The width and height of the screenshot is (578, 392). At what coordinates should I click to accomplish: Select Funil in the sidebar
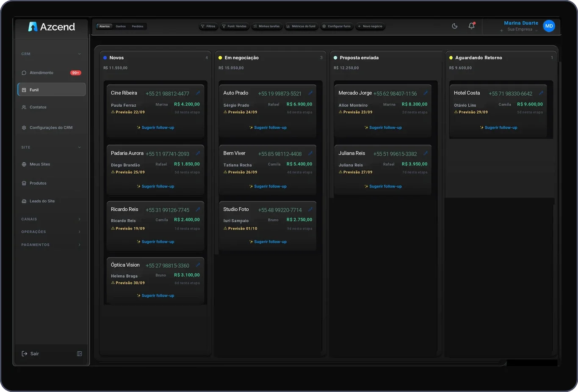51,90
